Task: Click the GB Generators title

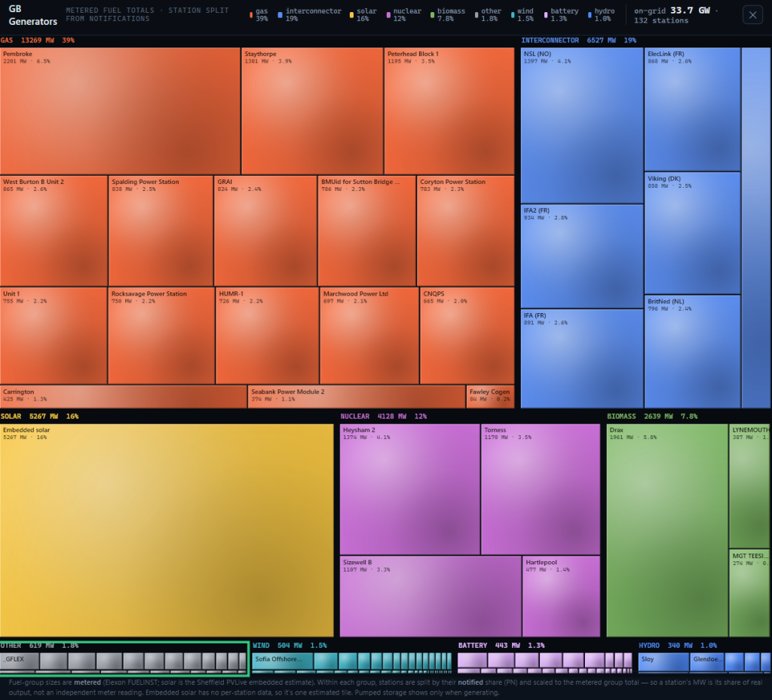Action: tap(32, 15)
